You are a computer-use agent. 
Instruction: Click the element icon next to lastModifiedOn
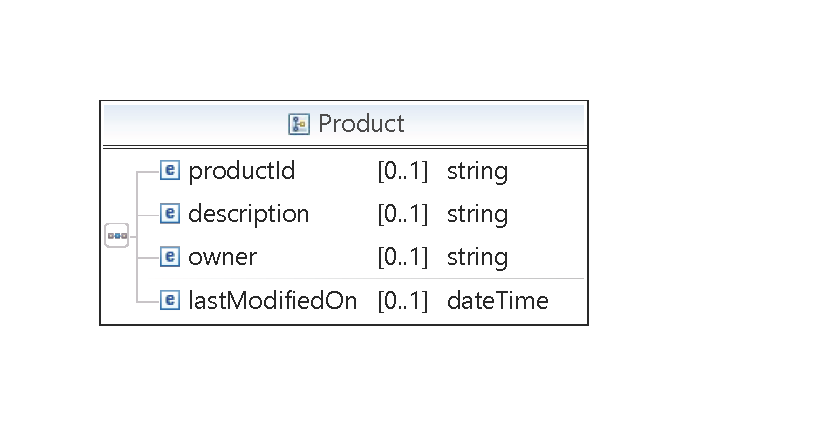click(170, 300)
